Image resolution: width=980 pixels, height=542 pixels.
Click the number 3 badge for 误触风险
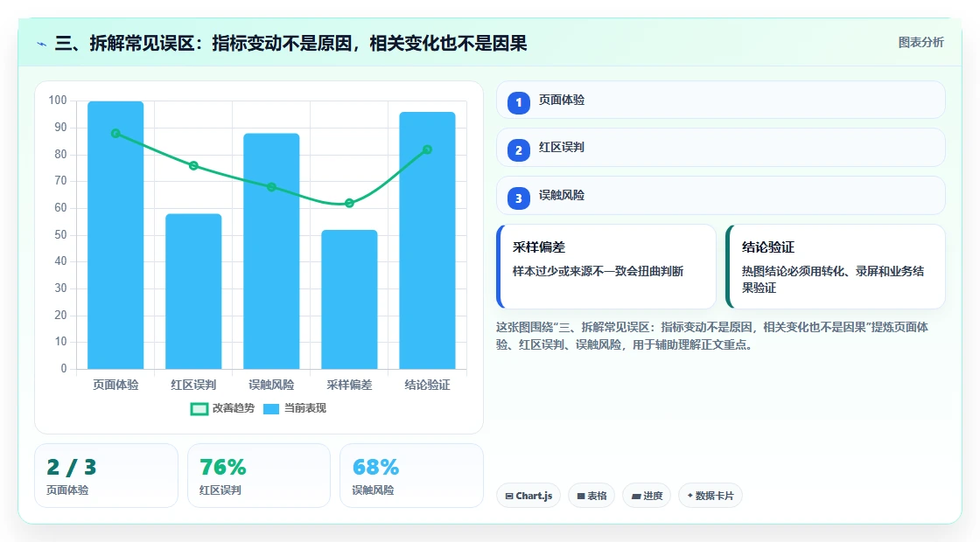coord(518,198)
